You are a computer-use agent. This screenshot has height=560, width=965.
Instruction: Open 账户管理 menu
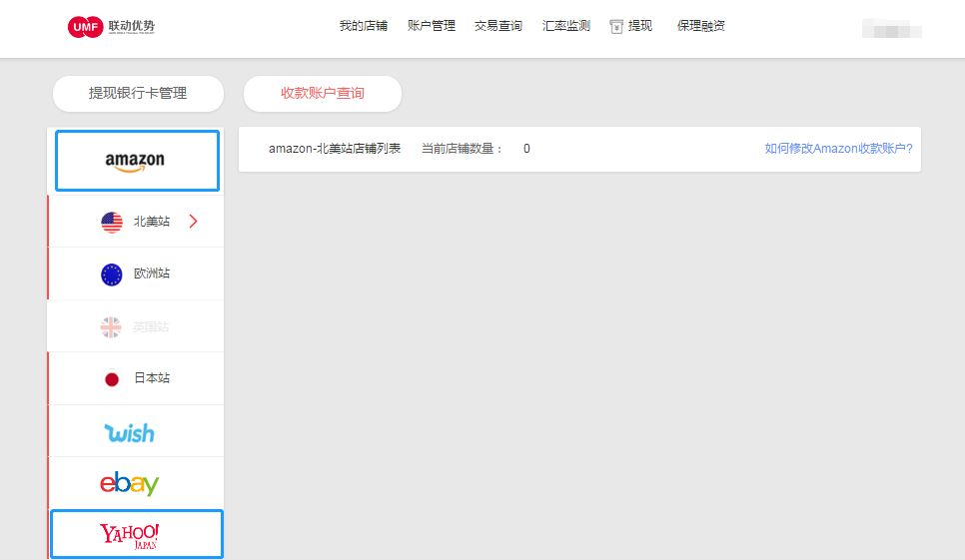431,26
